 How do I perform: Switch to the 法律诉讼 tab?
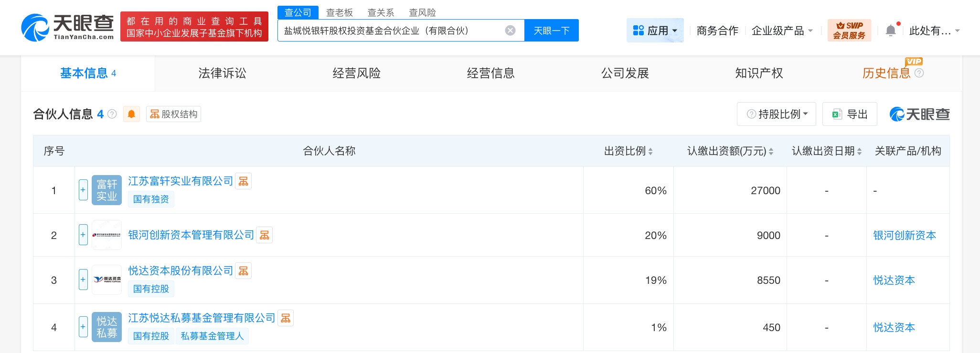222,73
